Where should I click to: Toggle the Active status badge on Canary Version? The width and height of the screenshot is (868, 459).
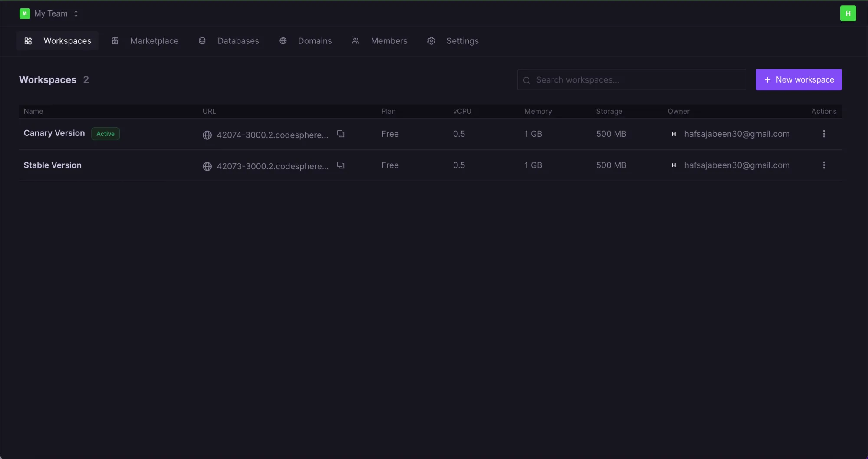click(105, 134)
